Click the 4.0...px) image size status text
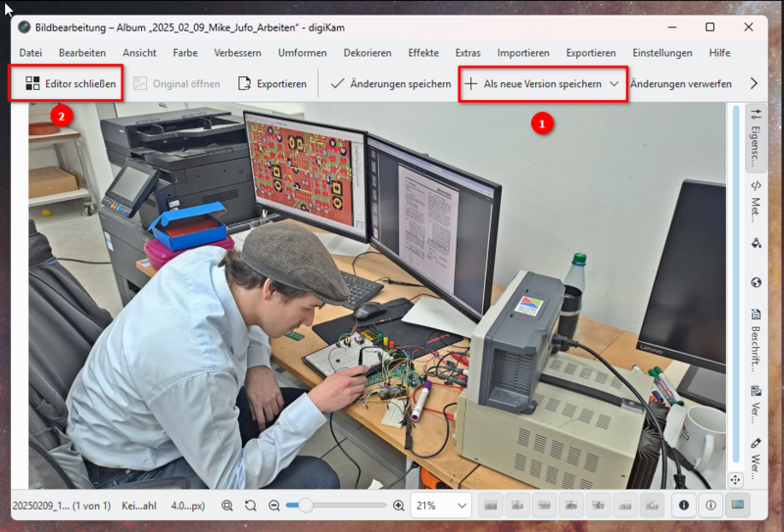The image size is (784, 532). point(187,506)
